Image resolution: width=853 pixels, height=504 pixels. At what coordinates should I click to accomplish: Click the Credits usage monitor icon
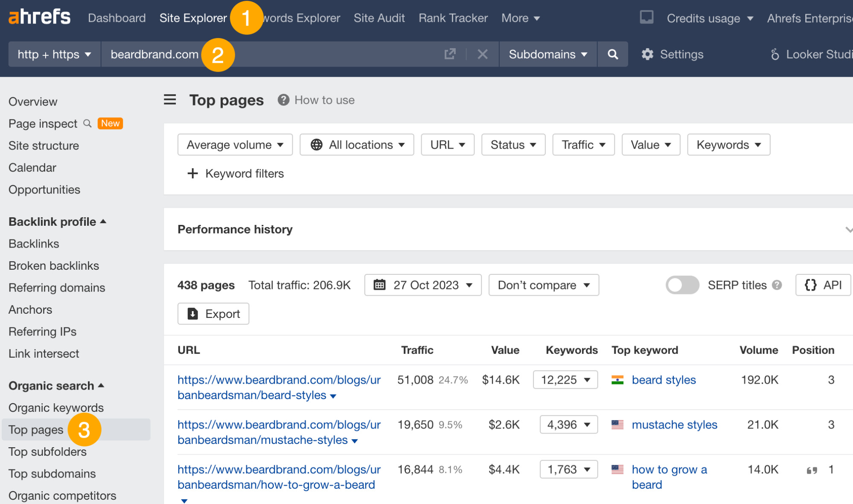[646, 17]
